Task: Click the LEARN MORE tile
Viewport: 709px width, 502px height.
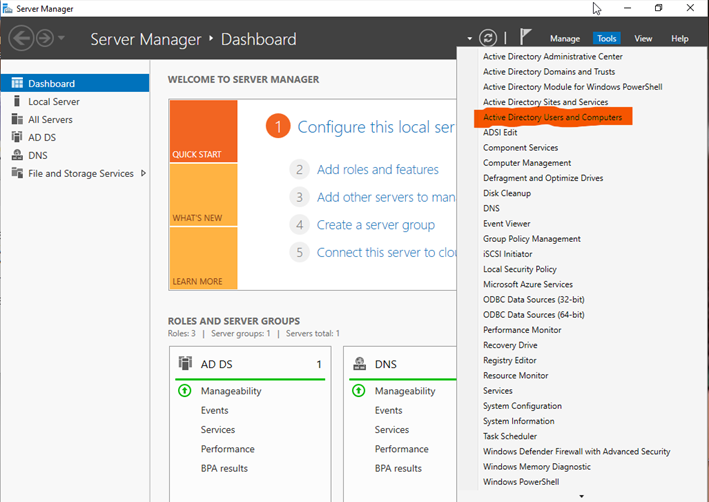Action: 203,258
